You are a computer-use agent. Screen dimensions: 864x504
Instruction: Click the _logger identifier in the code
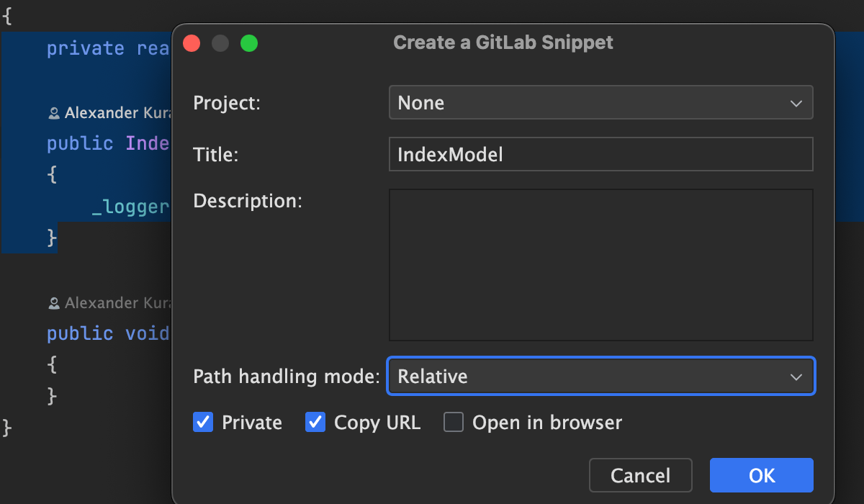pyautogui.click(x=130, y=207)
